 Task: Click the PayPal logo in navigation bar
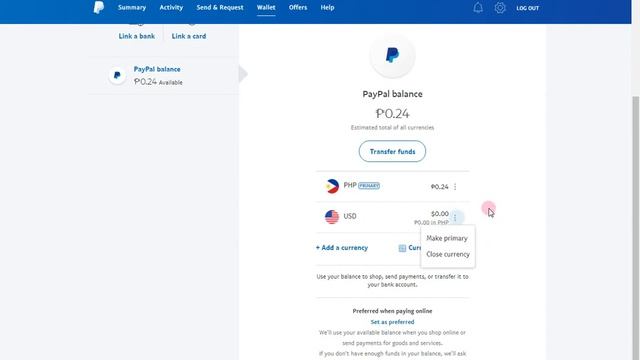[x=98, y=7]
